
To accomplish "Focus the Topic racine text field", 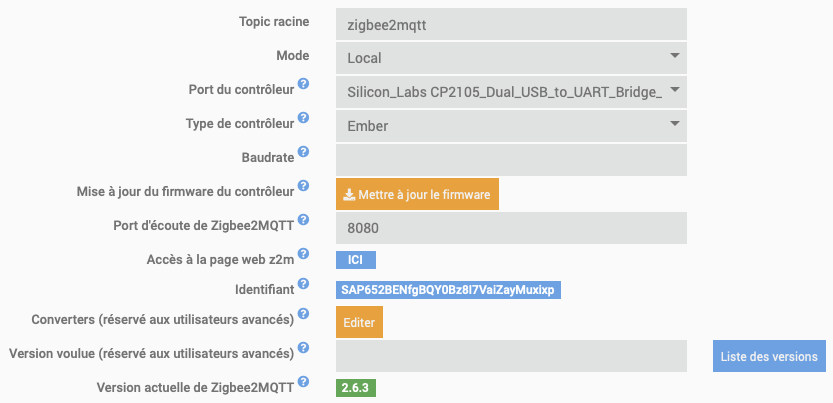I will pyautogui.click(x=512, y=23).
